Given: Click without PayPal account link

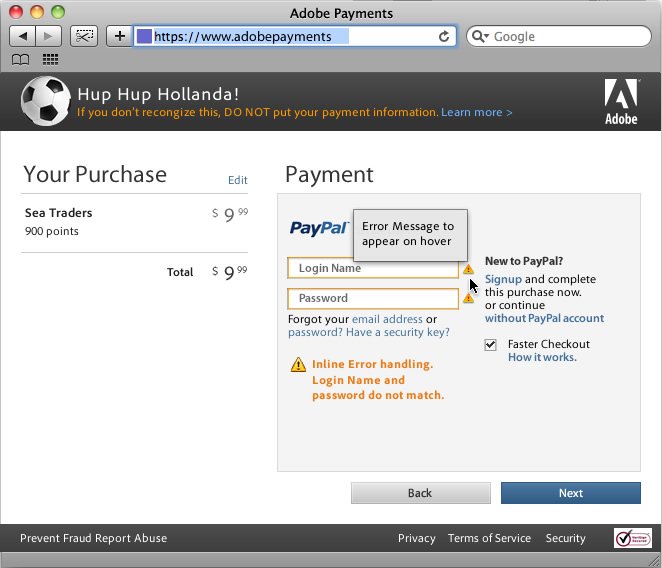Looking at the screenshot, I should pos(544,318).
